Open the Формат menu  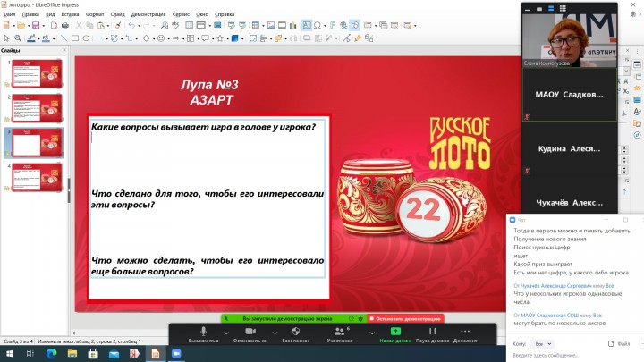[94, 15]
